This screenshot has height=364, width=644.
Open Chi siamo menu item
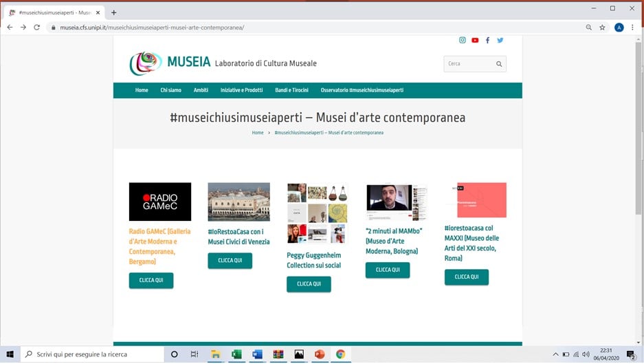coord(171,90)
